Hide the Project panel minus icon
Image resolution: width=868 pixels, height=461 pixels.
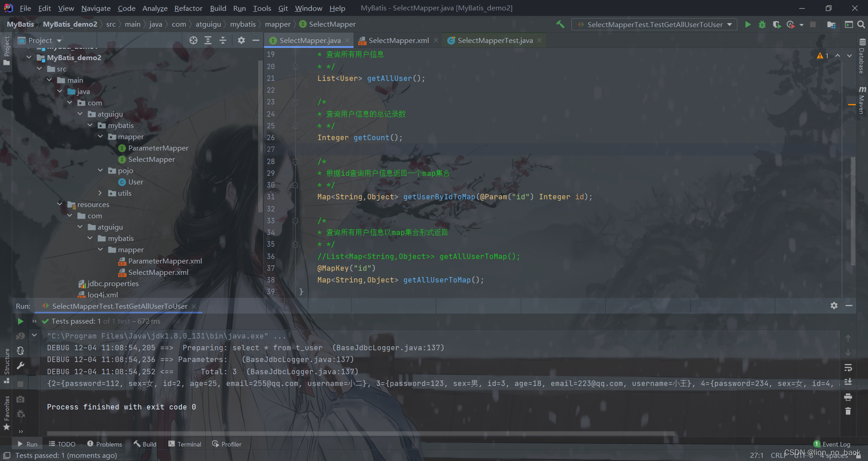[x=255, y=40]
